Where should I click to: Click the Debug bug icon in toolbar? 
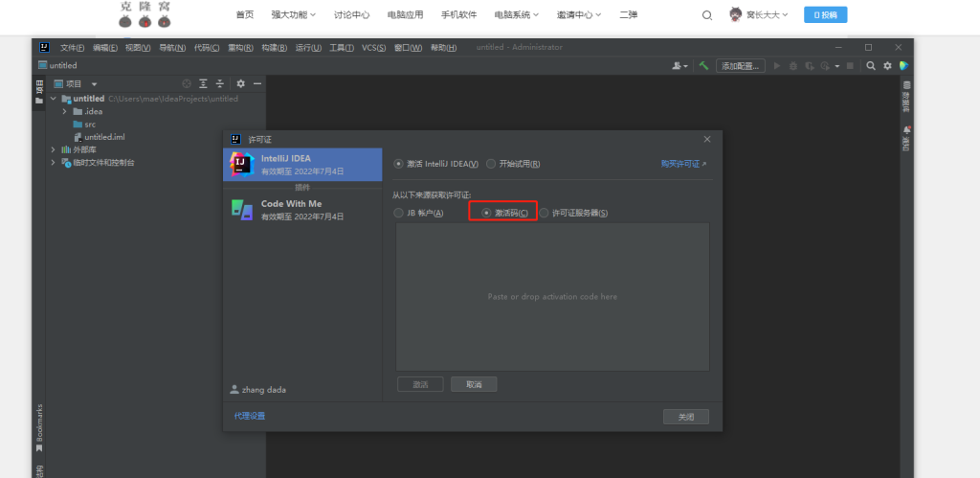(x=793, y=66)
